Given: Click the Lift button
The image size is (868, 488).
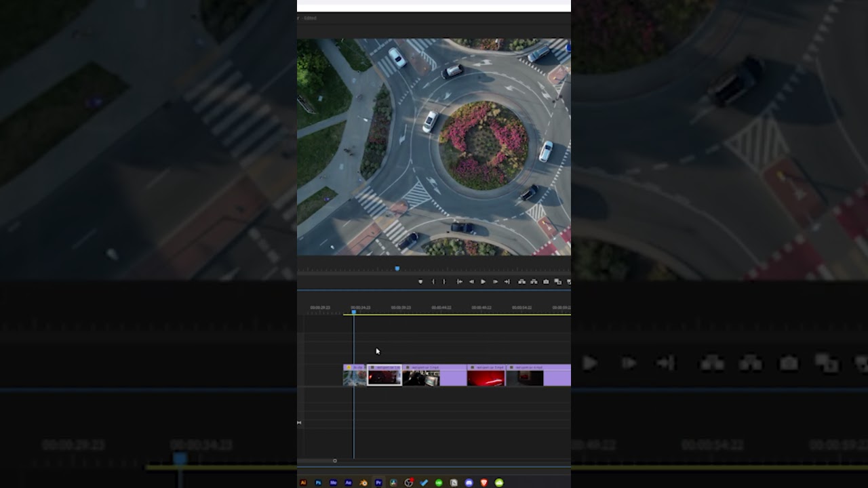Looking at the screenshot, I should pyautogui.click(x=521, y=281).
